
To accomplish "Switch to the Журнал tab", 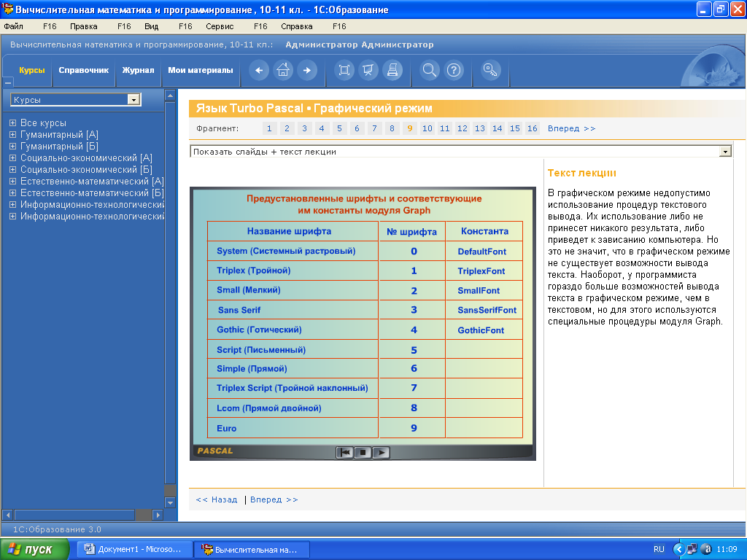I will [x=138, y=70].
